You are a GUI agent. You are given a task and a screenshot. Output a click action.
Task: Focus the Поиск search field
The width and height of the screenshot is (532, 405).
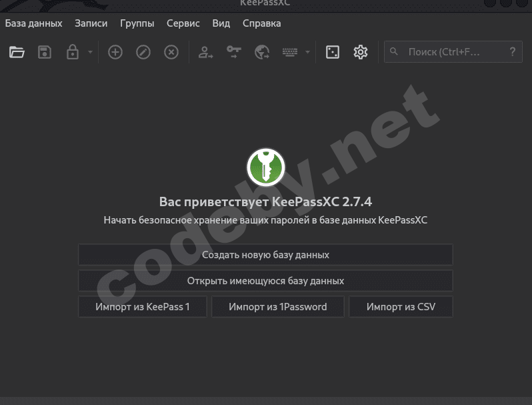click(x=453, y=51)
